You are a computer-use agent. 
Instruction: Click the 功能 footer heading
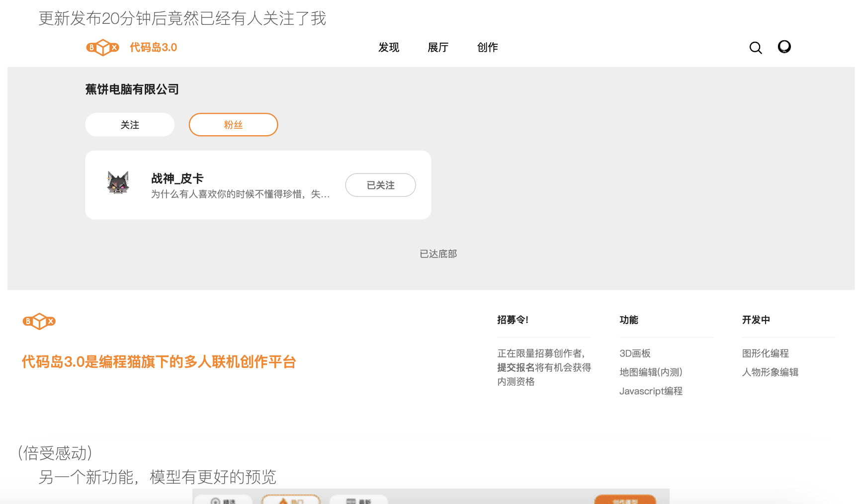[x=629, y=320]
